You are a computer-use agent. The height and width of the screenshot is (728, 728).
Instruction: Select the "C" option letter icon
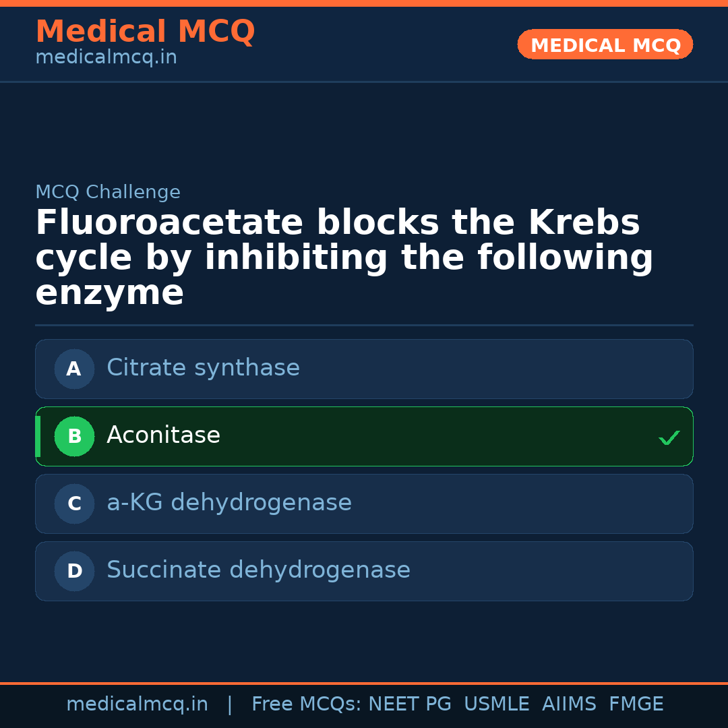point(74,504)
